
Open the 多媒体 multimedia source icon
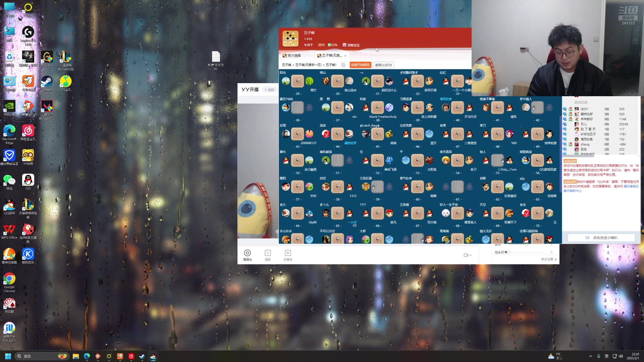(x=288, y=253)
